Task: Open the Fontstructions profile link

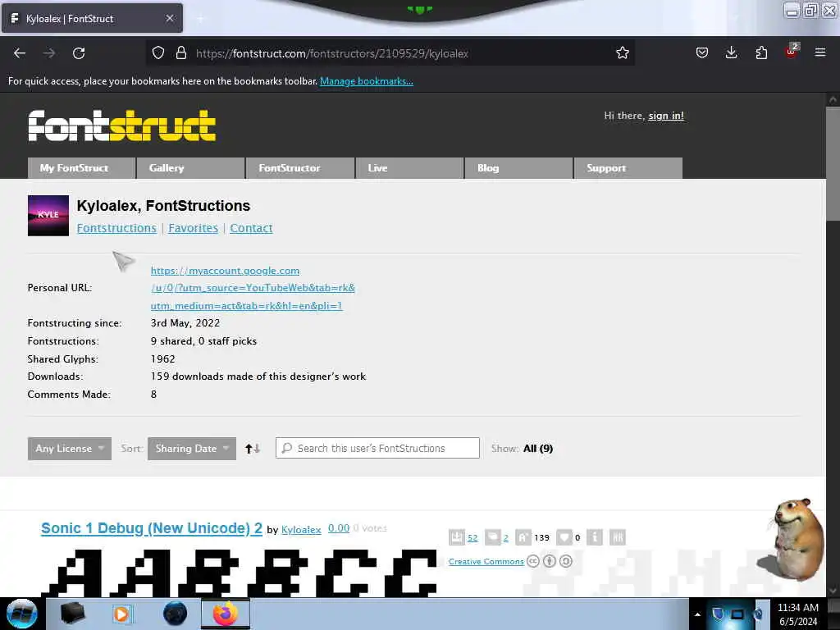Action: click(x=116, y=228)
